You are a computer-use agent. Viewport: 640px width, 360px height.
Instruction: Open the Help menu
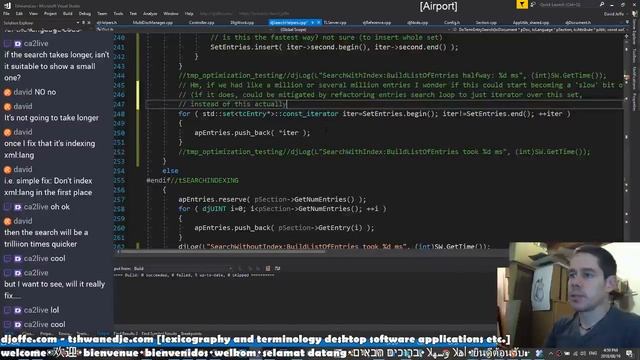[189, 13]
